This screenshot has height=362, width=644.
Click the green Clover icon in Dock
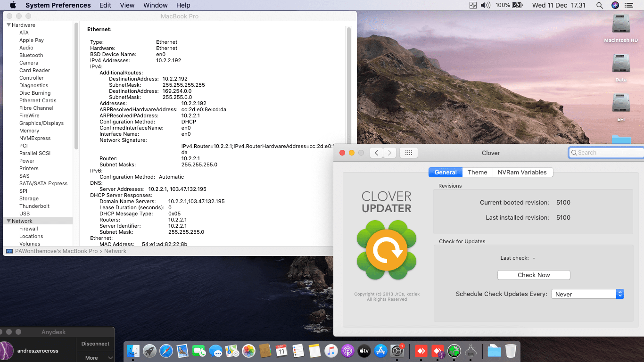point(454,351)
